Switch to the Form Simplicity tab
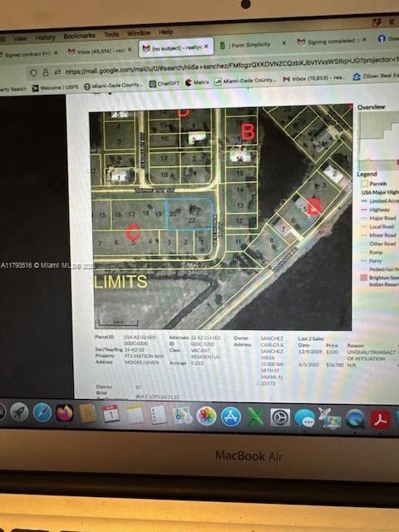 pyautogui.click(x=249, y=44)
